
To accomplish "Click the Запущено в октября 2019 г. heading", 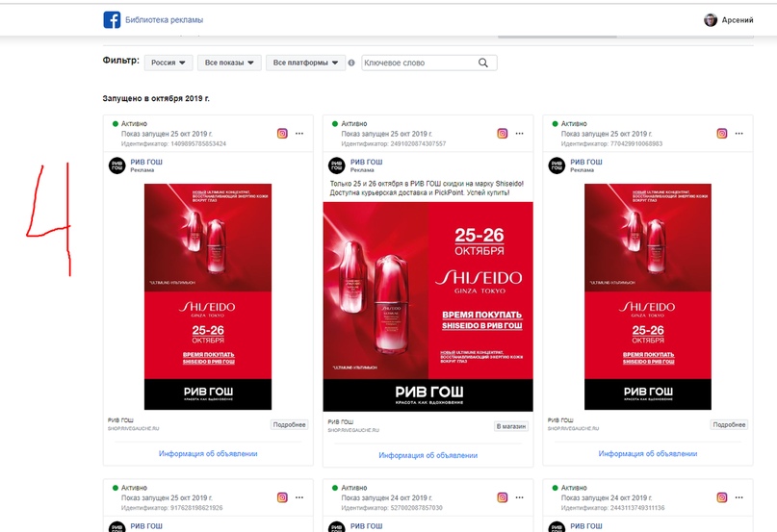I will point(156,98).
